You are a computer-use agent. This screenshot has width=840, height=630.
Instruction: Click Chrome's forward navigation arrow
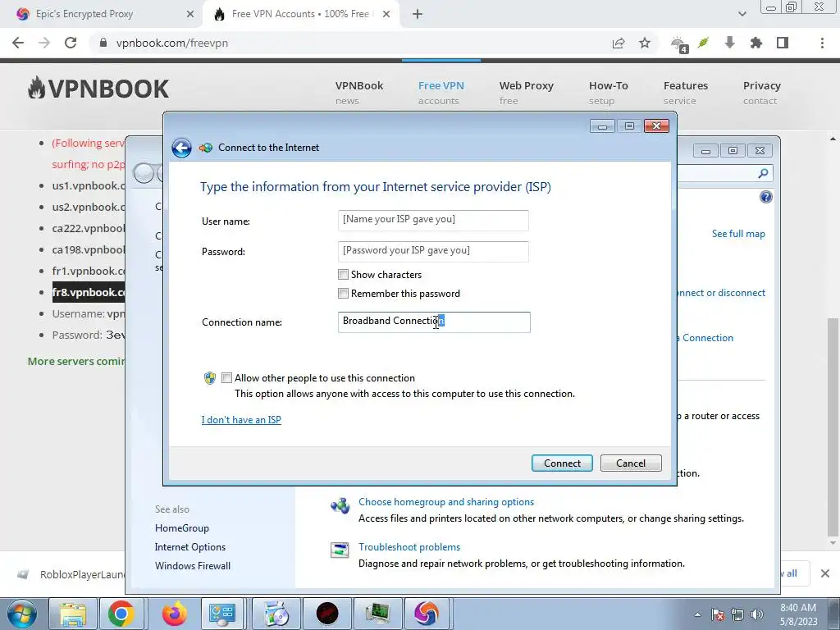pyautogui.click(x=44, y=43)
